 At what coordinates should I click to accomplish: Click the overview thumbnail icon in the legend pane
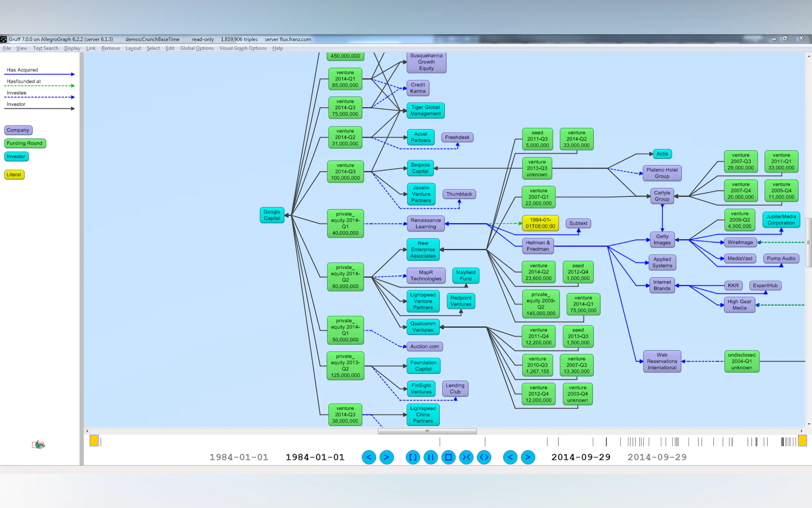tap(38, 445)
